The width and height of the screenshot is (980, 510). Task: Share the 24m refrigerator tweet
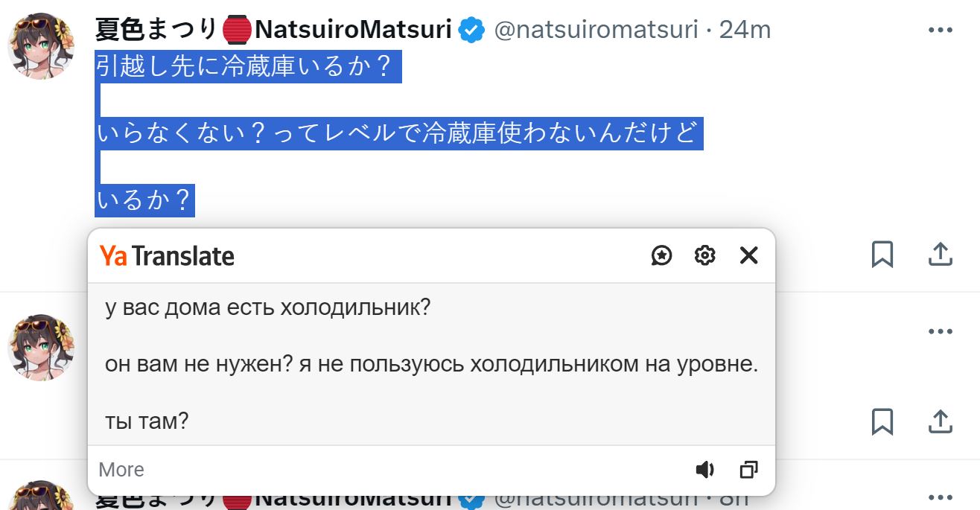(x=941, y=255)
